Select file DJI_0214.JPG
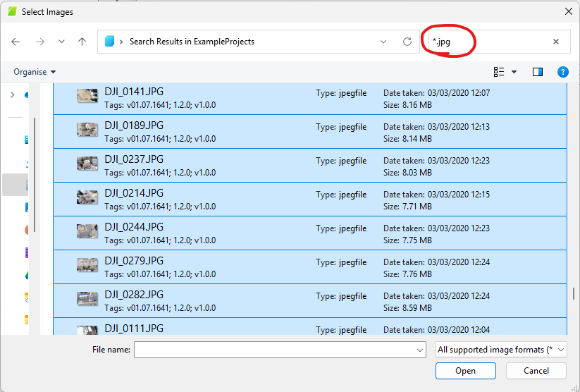The image size is (580, 392). 310,200
